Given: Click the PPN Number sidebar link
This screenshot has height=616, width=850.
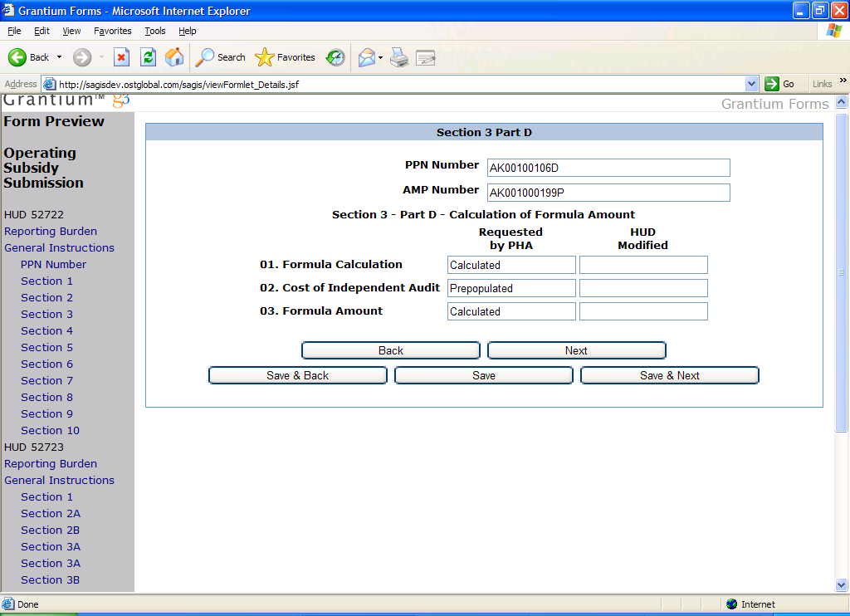Looking at the screenshot, I should [53, 264].
